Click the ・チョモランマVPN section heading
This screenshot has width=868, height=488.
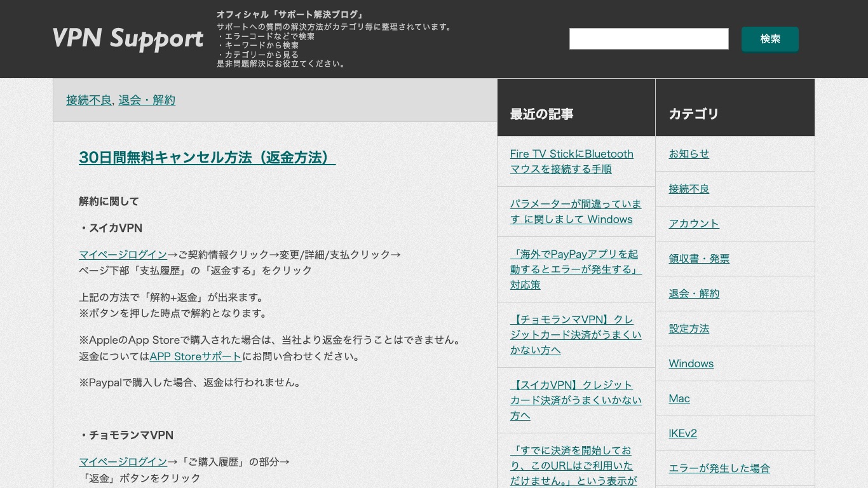click(x=126, y=435)
